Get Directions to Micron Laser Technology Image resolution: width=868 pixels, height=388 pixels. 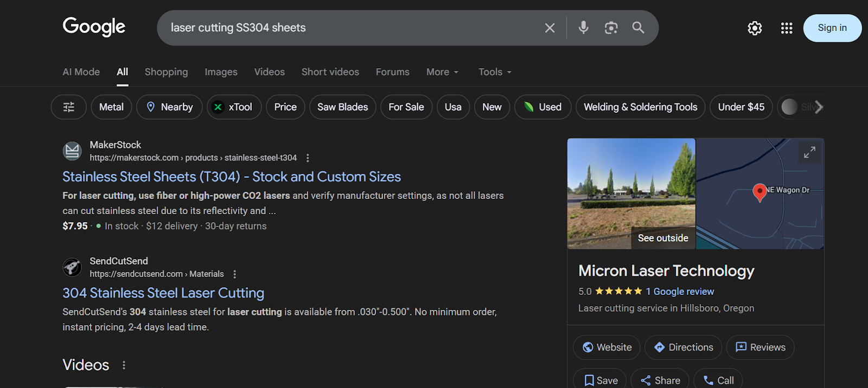(x=683, y=347)
